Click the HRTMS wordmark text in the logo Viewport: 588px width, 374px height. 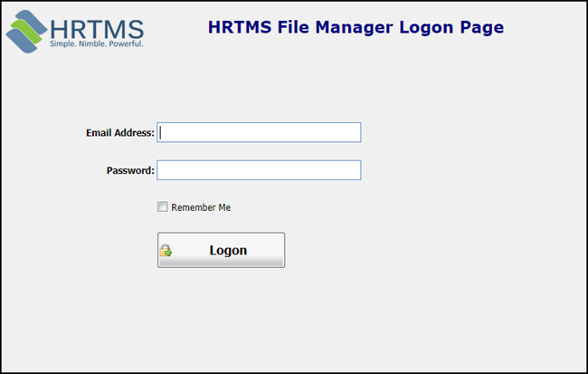(97, 29)
